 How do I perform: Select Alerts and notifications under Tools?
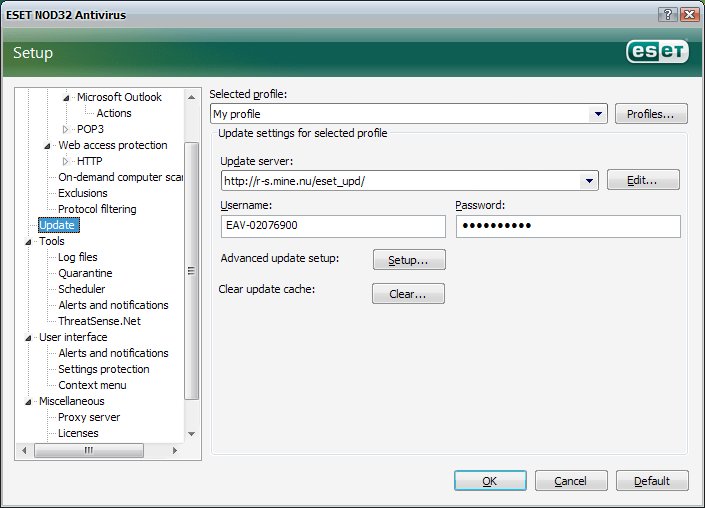click(113, 305)
